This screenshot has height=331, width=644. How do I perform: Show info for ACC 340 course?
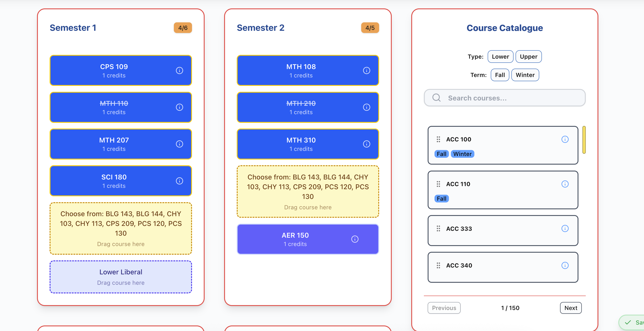tap(565, 265)
